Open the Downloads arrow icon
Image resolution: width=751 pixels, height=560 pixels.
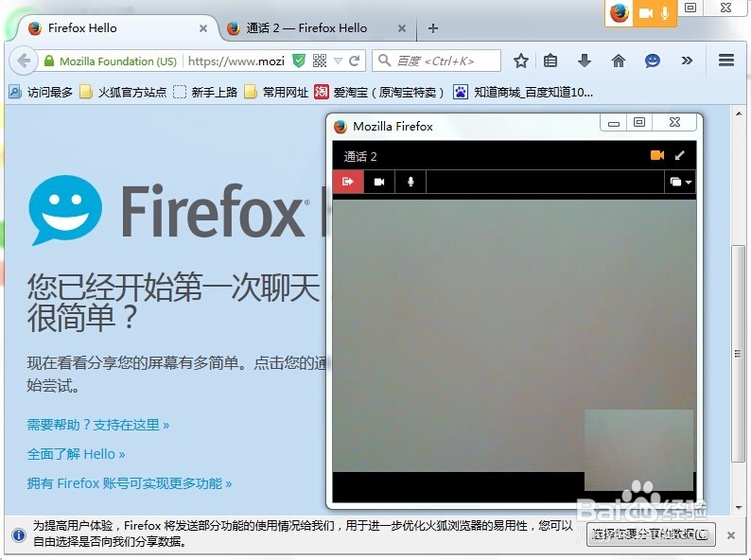pyautogui.click(x=585, y=61)
